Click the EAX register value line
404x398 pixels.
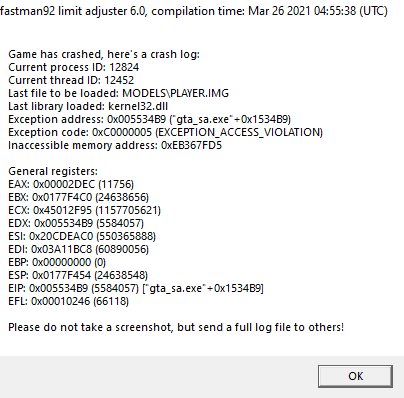pyautogui.click(x=71, y=184)
